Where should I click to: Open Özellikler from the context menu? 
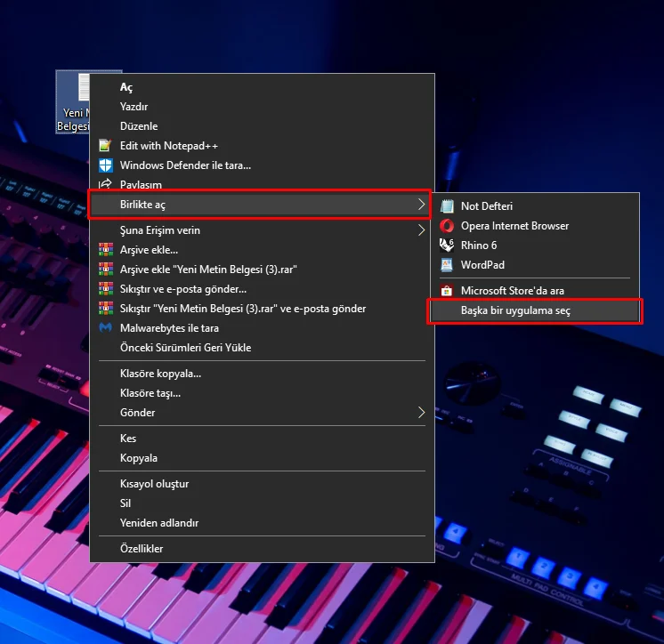[262, 548]
